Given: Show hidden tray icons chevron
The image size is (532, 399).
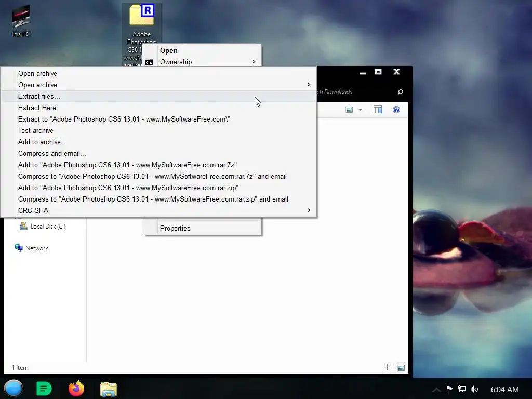Looking at the screenshot, I should tap(436, 390).
